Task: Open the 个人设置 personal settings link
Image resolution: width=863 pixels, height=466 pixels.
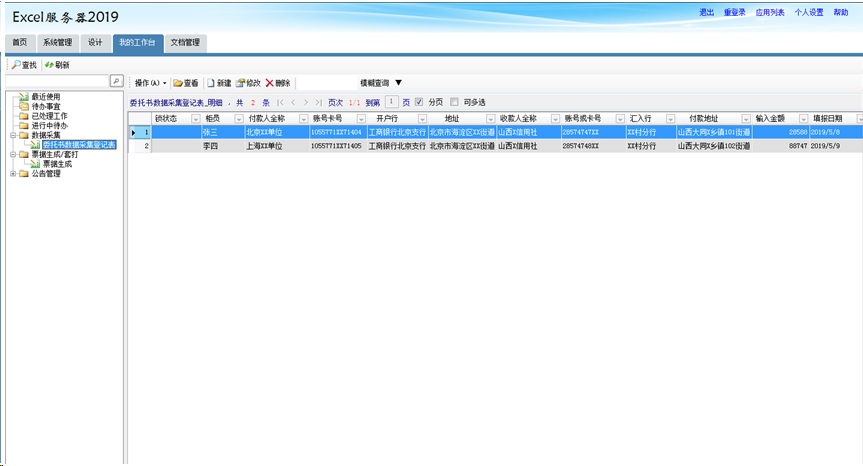Action: [808, 12]
